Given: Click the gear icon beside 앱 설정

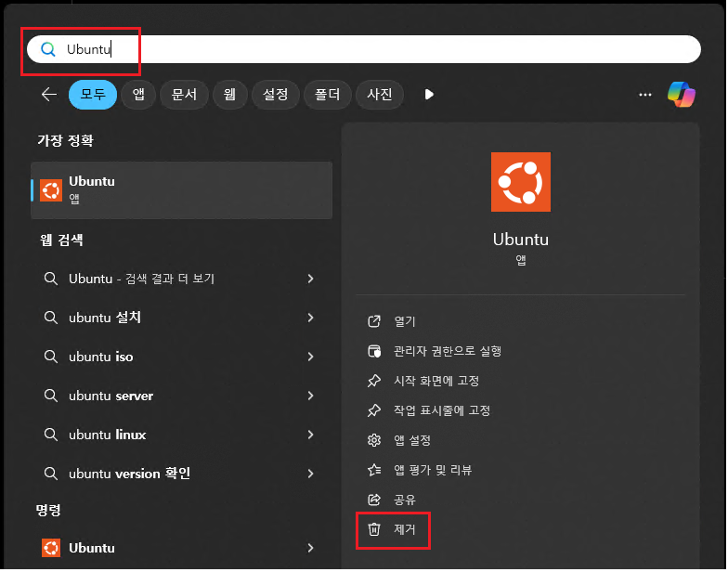Looking at the screenshot, I should click(x=374, y=440).
